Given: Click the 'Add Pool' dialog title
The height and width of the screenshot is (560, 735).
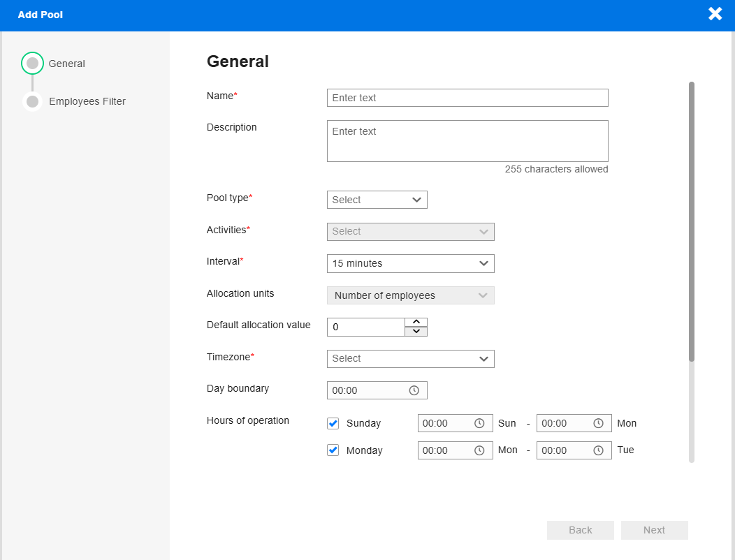Looking at the screenshot, I should click(x=41, y=15).
